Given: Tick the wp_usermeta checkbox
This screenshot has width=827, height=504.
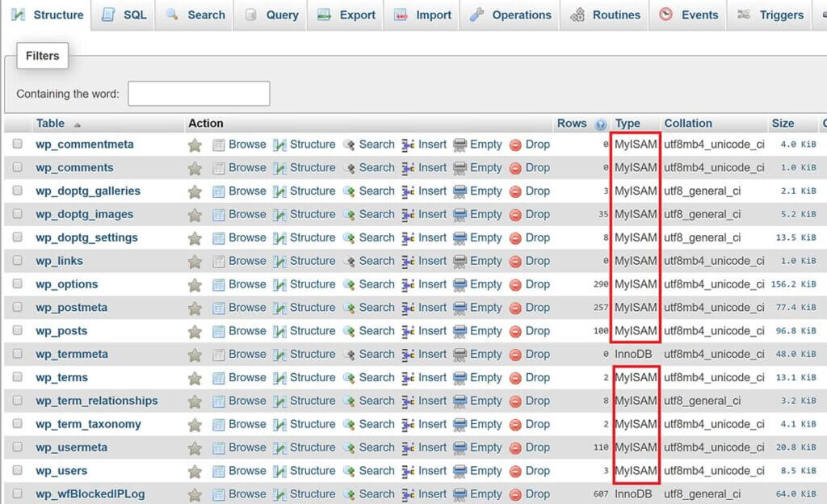Looking at the screenshot, I should pyautogui.click(x=18, y=447).
